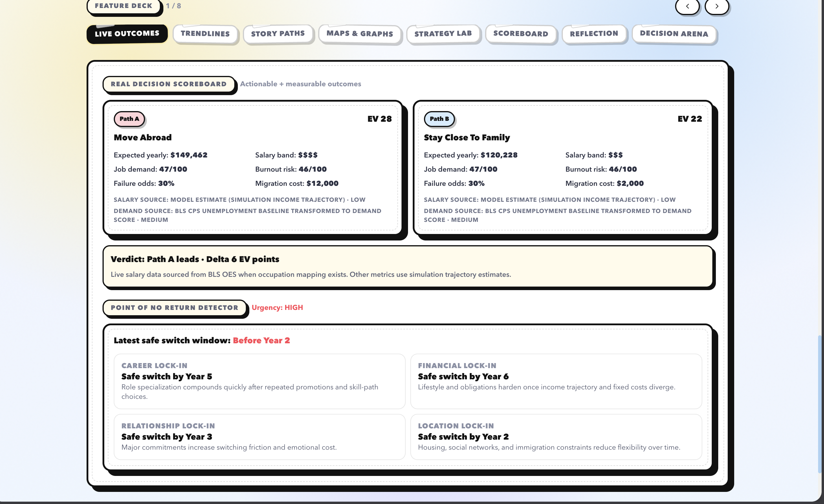The width and height of the screenshot is (824, 504).
Task: Select the Live Outcomes tab
Action: [x=127, y=34]
